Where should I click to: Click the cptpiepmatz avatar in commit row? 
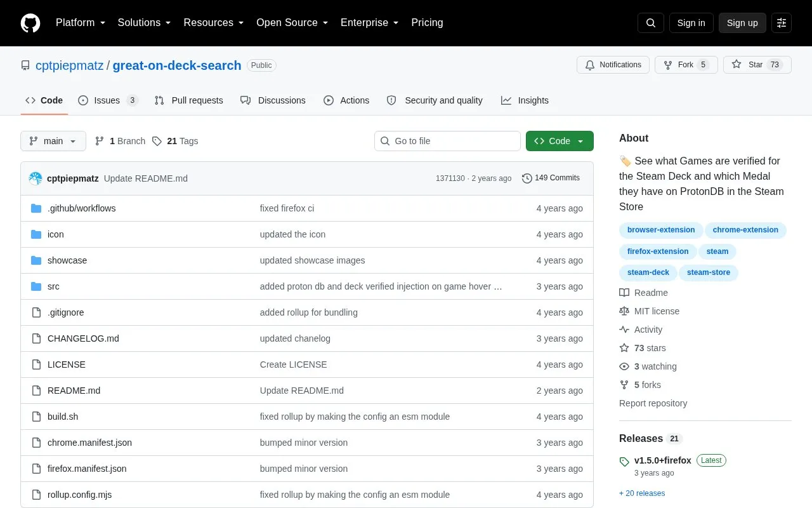[x=36, y=178]
